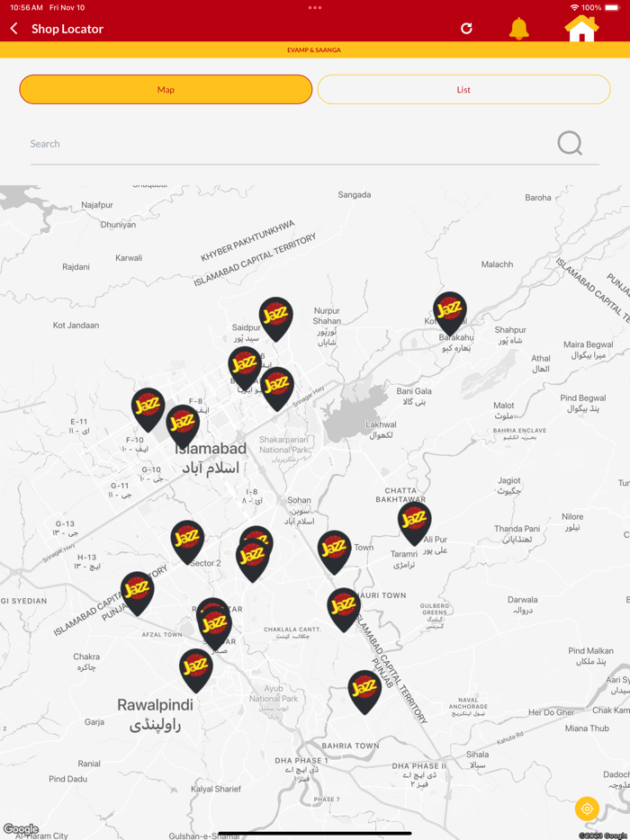Tap the Jazz pin above Bahria Town
The image size is (630, 840).
point(364,693)
